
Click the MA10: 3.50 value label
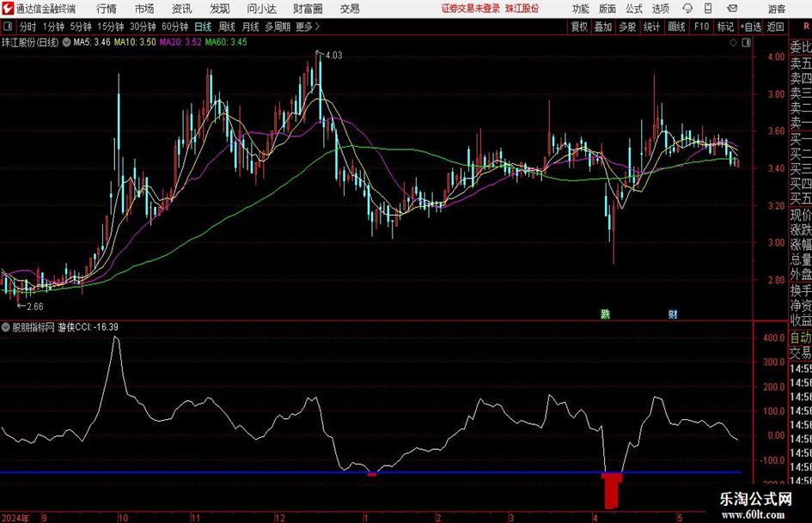point(135,42)
